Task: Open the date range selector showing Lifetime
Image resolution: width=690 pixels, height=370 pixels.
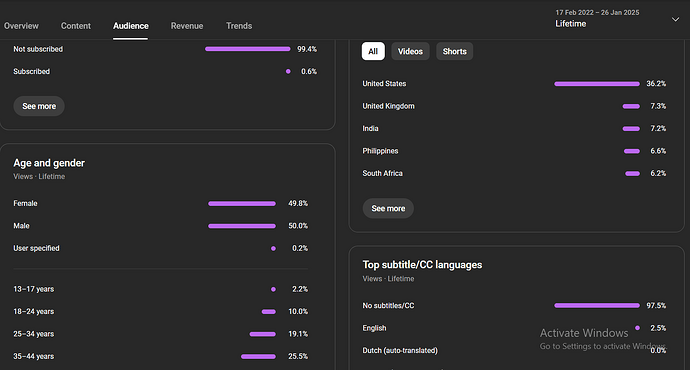Action: pyautogui.click(x=616, y=18)
